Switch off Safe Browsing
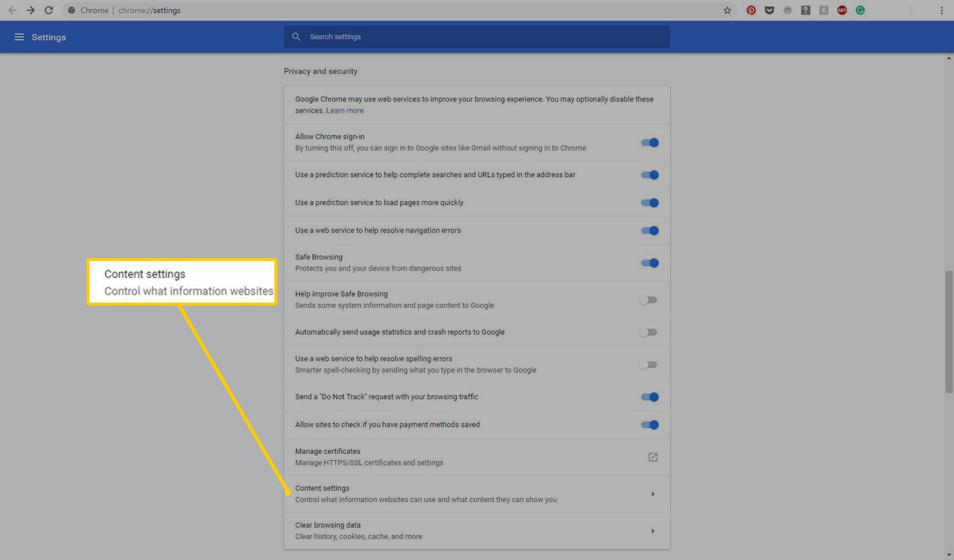 (650, 263)
